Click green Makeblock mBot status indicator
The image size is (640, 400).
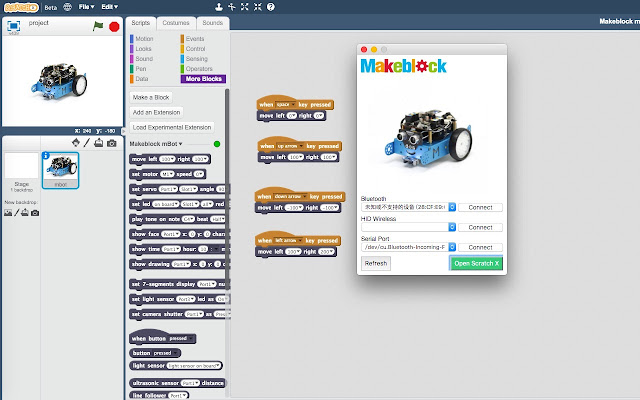coord(217,144)
